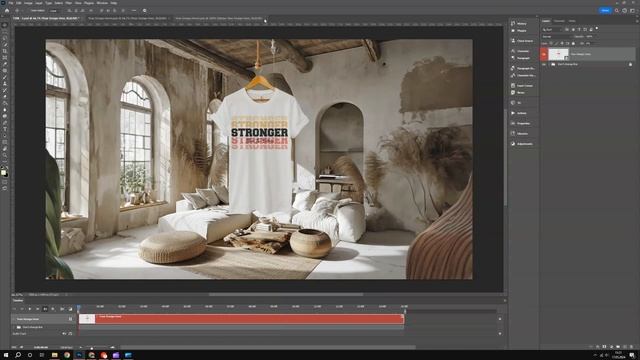
Task: Open timeline playback settings gear
Action: (53, 309)
